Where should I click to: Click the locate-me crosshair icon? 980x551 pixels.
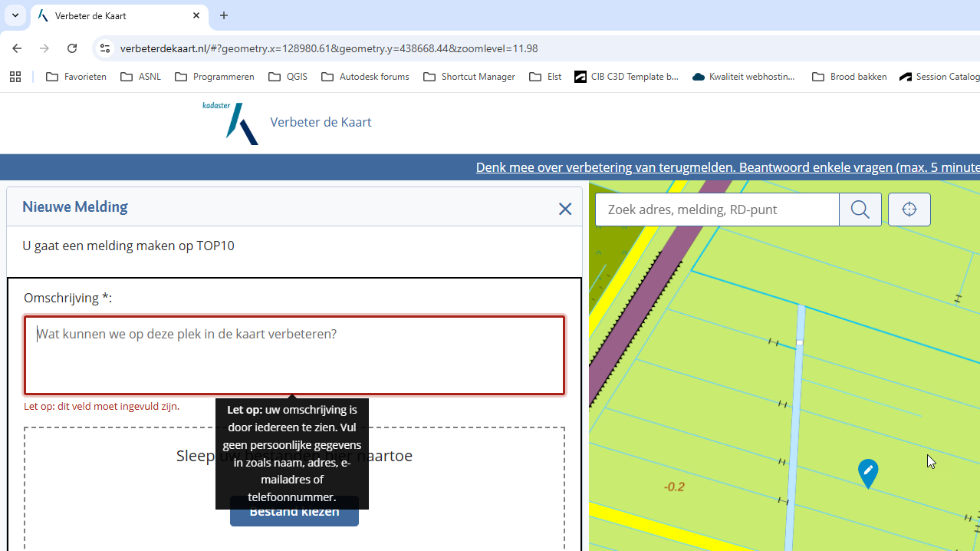click(x=909, y=210)
